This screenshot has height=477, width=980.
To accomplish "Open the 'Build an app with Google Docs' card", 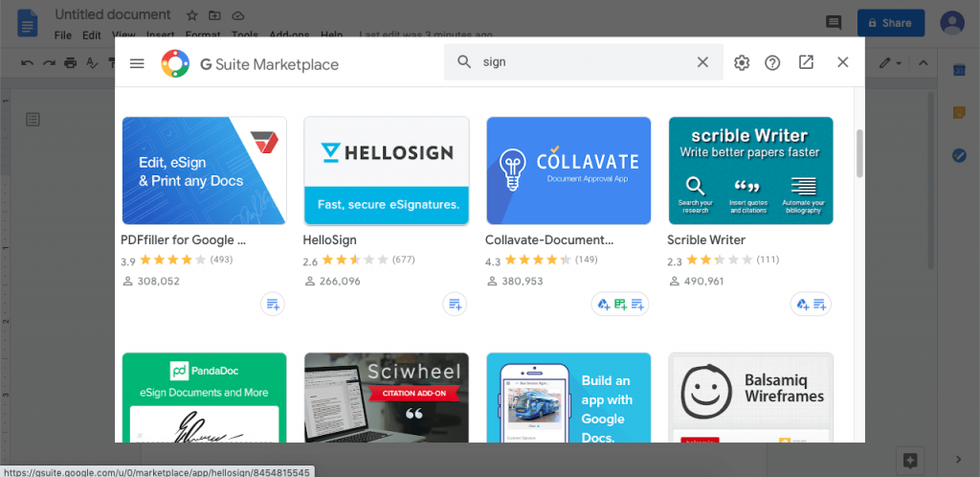I will coord(568,397).
